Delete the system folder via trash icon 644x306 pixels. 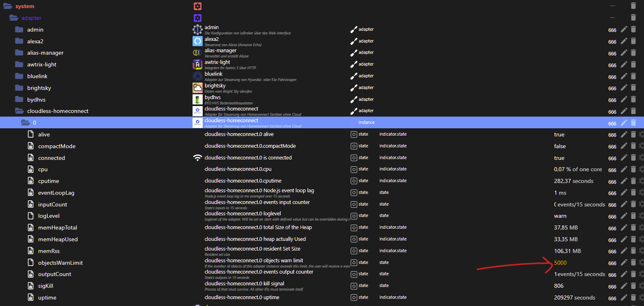click(x=633, y=6)
